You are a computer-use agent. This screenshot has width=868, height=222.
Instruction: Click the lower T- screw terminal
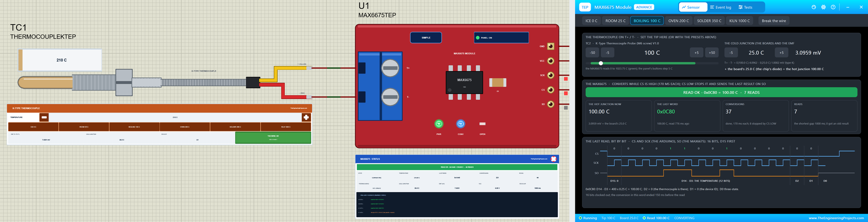(x=390, y=97)
